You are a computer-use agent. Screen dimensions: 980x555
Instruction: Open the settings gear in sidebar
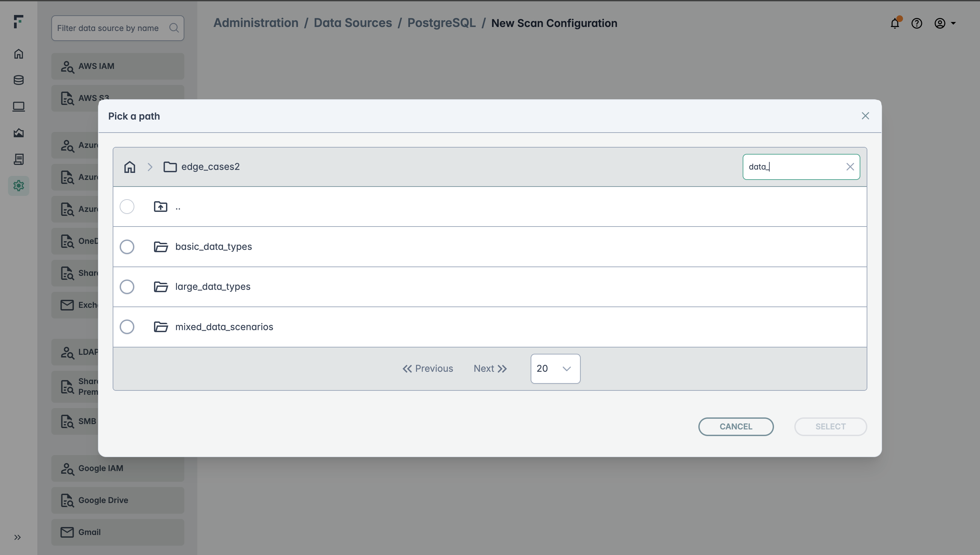19,186
